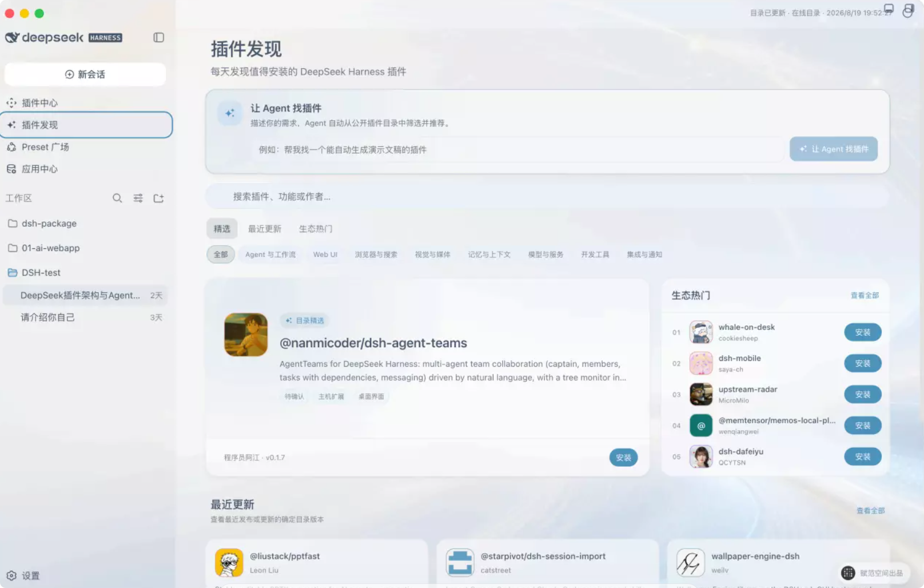Install the dsh-mobile plugin
This screenshot has width=924, height=588.
pos(863,363)
